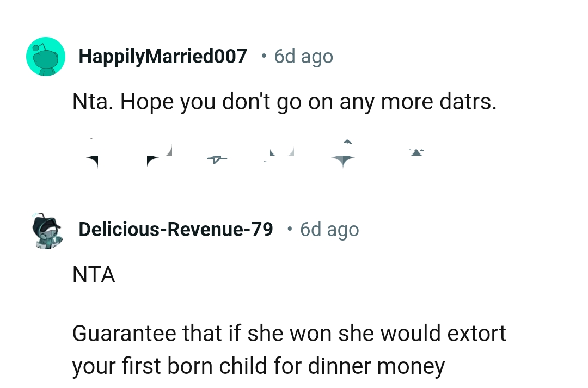This screenshot has width=588, height=388.
Task: Open HappilyMarried007's profile via username
Action: coord(162,56)
